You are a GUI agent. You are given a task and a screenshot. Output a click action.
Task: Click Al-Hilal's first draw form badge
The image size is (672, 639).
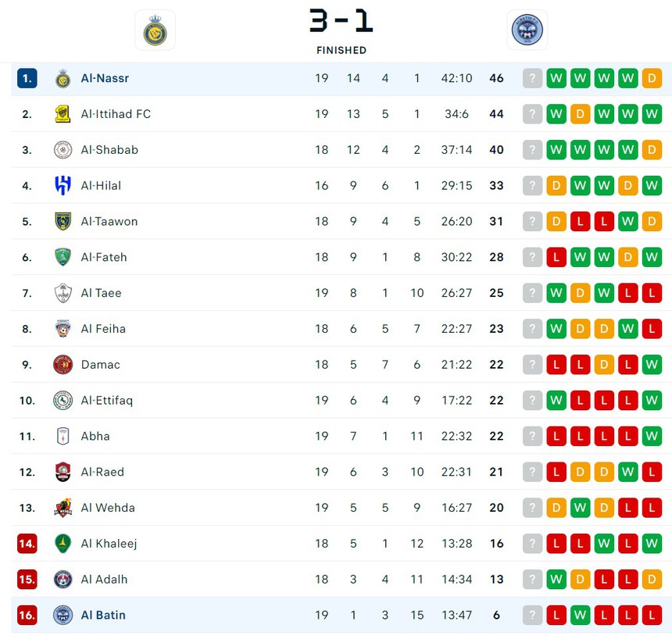pos(556,186)
